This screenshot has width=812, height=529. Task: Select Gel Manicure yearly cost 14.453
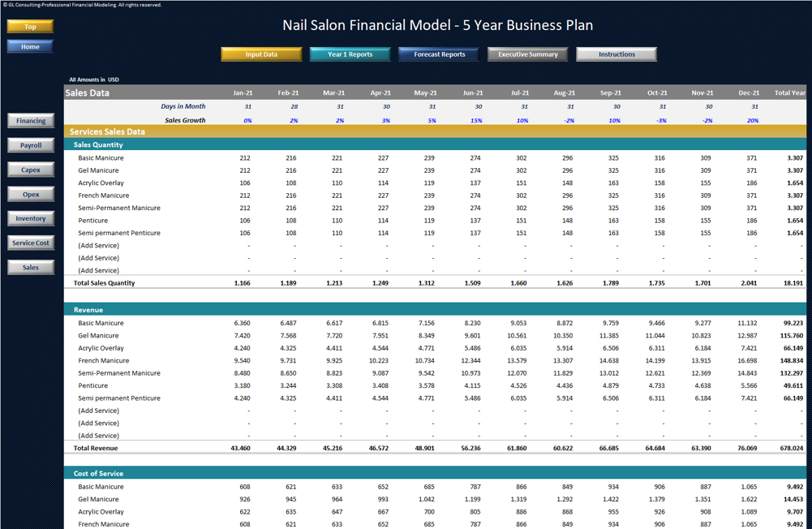point(795,499)
